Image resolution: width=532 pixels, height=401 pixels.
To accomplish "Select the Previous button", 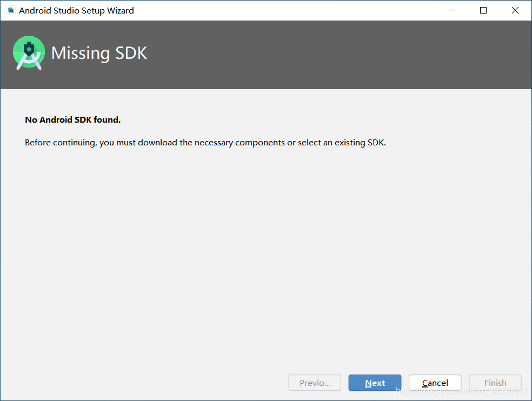I will (x=315, y=383).
